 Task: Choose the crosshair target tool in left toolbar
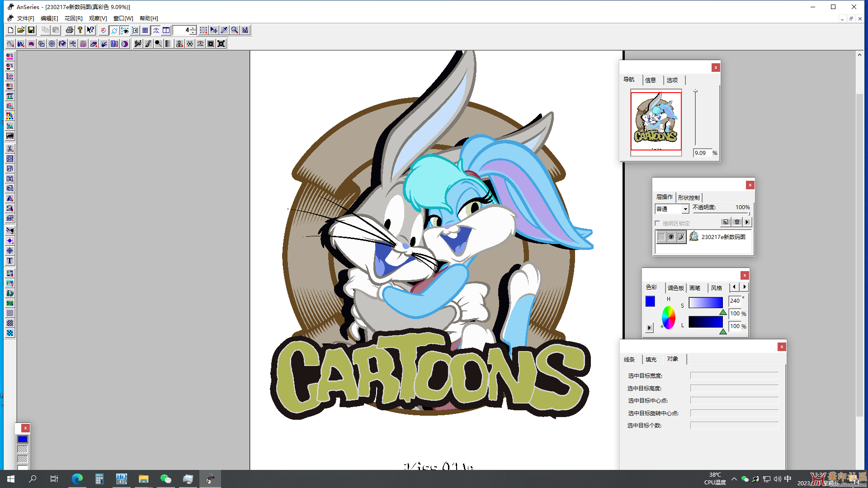[x=10, y=251]
